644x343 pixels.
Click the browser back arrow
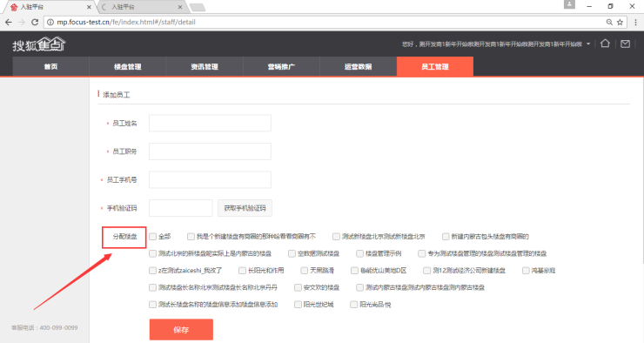pyautogui.click(x=9, y=22)
